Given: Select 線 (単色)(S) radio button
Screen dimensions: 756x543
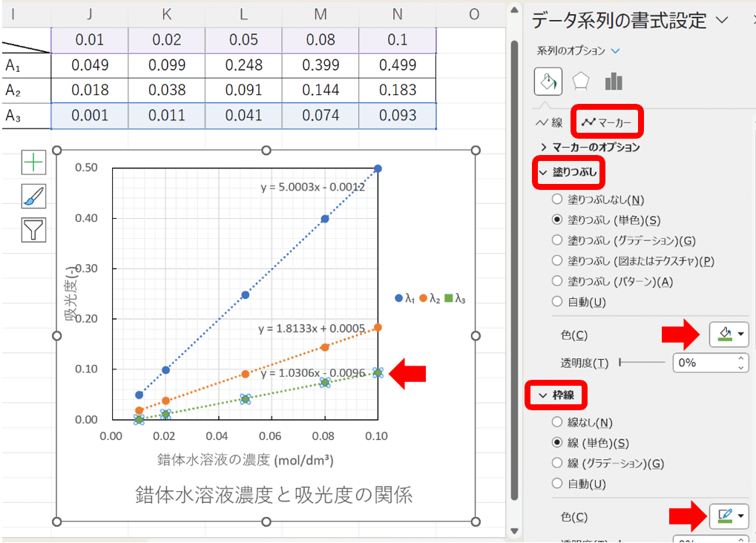Looking at the screenshot, I should coord(557,443).
